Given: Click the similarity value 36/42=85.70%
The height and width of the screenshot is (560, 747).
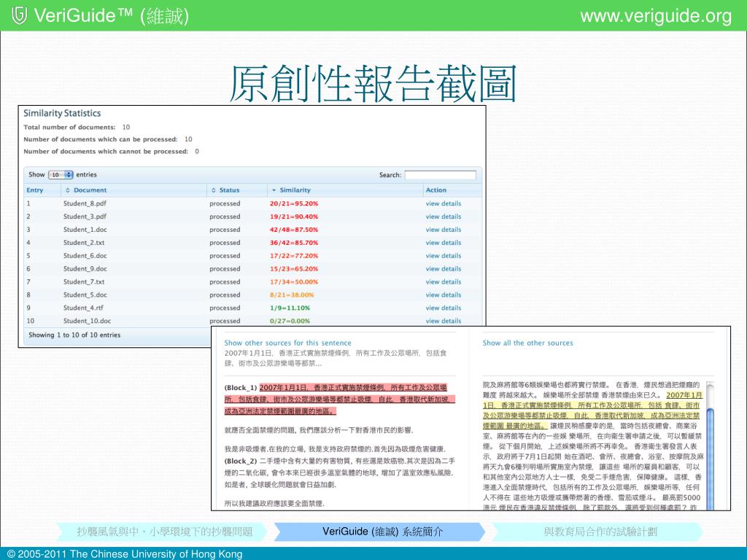Looking at the screenshot, I should coord(294,242).
